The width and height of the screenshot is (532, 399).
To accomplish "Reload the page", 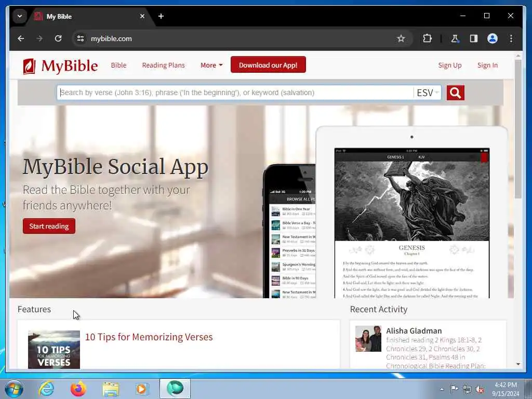I will tap(58, 38).
